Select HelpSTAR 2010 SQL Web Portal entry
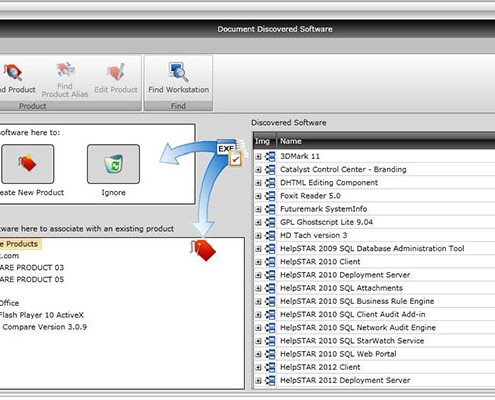The height and width of the screenshot is (400, 495). pyautogui.click(x=338, y=354)
